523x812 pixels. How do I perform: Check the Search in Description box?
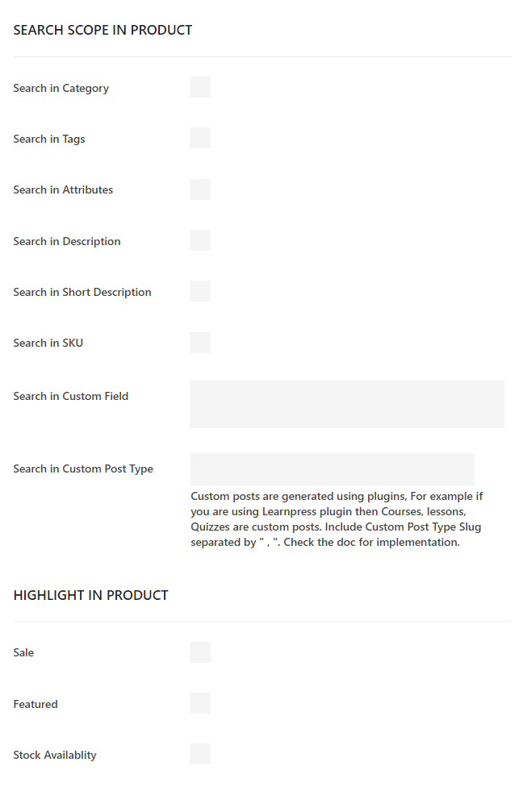(x=200, y=240)
